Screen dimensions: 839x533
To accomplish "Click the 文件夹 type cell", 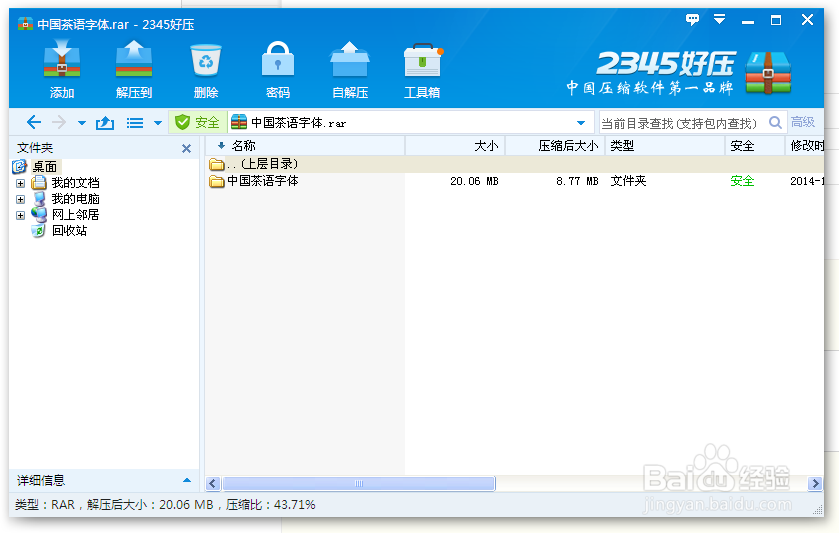I will (628, 181).
